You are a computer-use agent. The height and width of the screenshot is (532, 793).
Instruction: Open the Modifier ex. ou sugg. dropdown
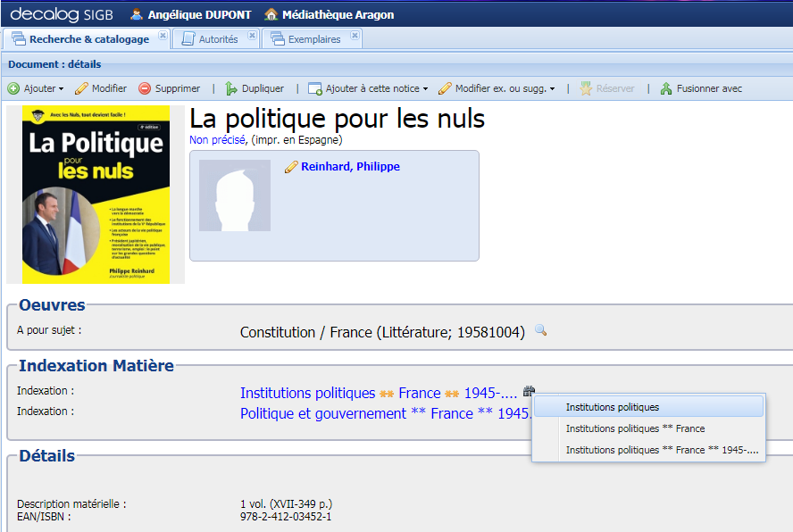coord(552,88)
